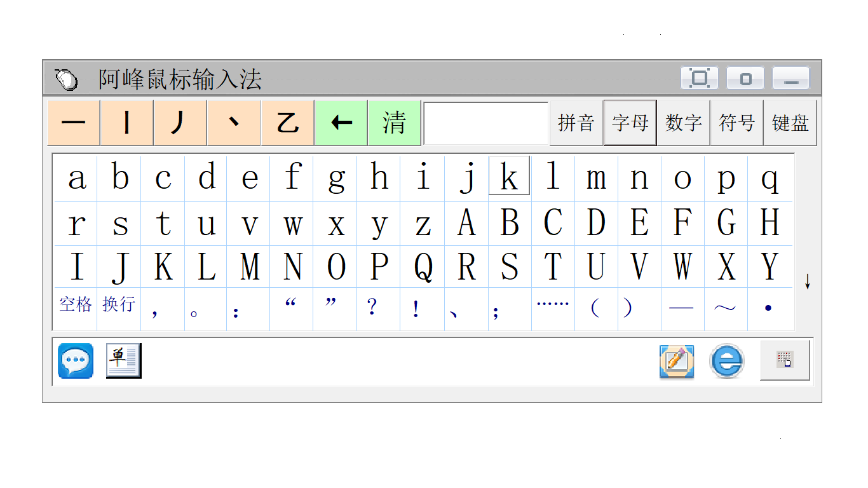Click the small square title bar button
This screenshot has width=868, height=488.
click(x=745, y=78)
